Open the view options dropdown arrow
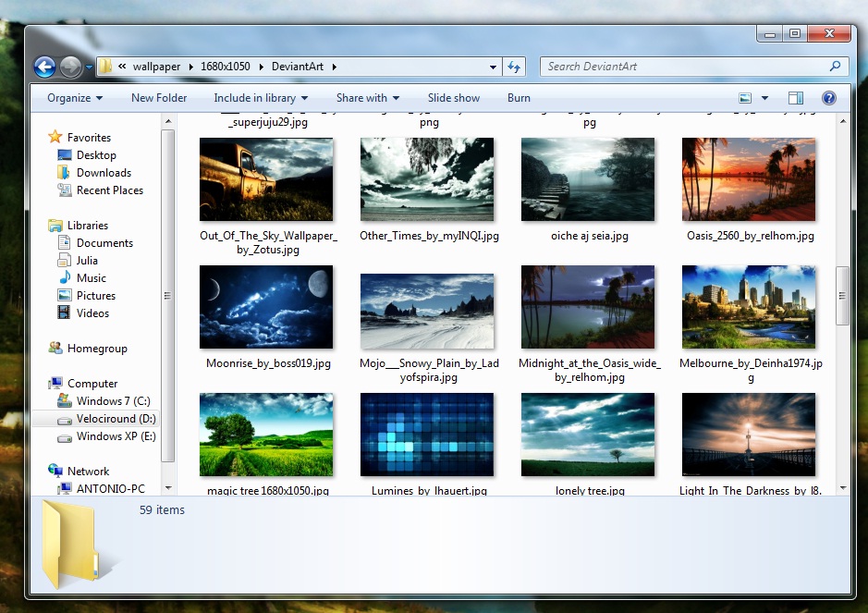 pos(764,98)
